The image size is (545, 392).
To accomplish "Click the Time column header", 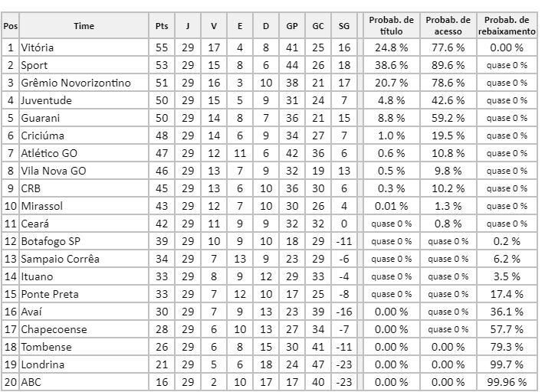I will [x=84, y=26].
